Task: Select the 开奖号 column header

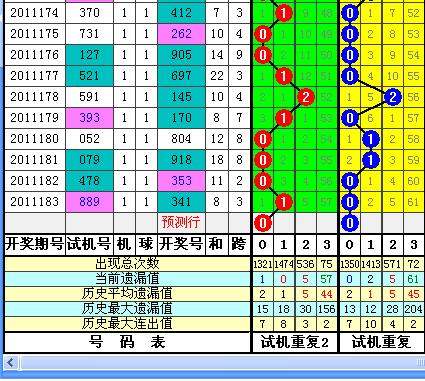Action: coord(181,244)
